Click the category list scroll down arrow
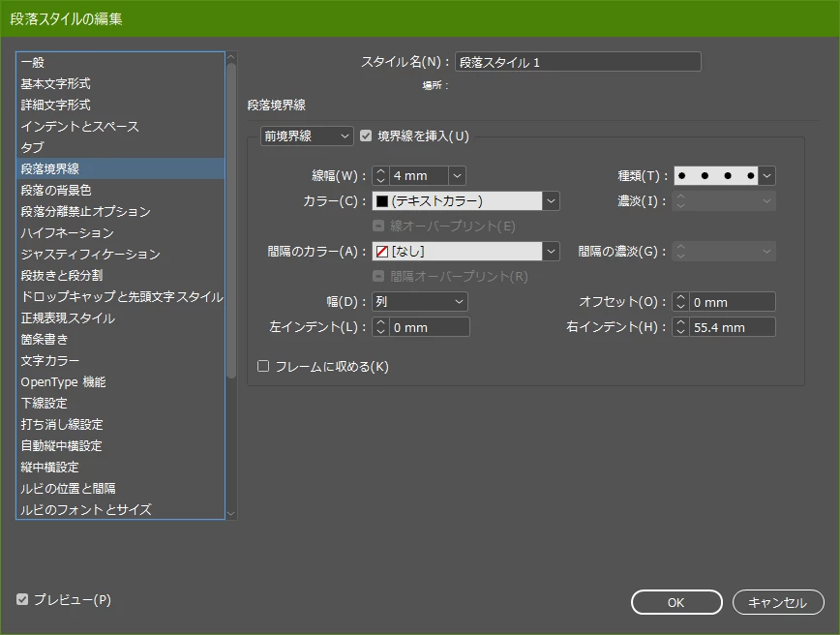This screenshot has height=635, width=840. [x=231, y=513]
